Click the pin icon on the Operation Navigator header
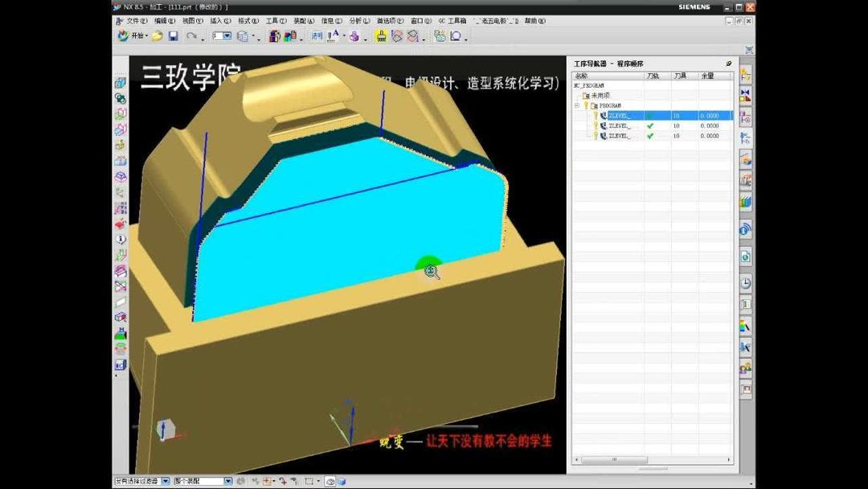Image resolution: width=868 pixels, height=489 pixels. 728,64
